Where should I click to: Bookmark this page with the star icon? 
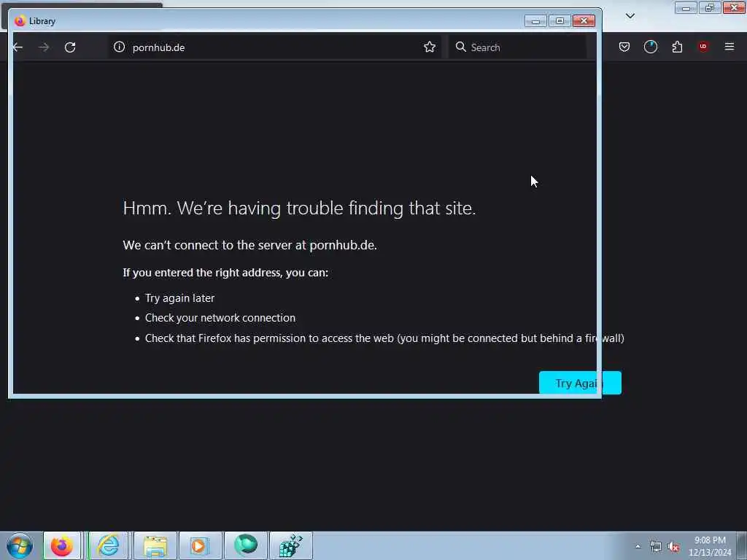tap(429, 47)
